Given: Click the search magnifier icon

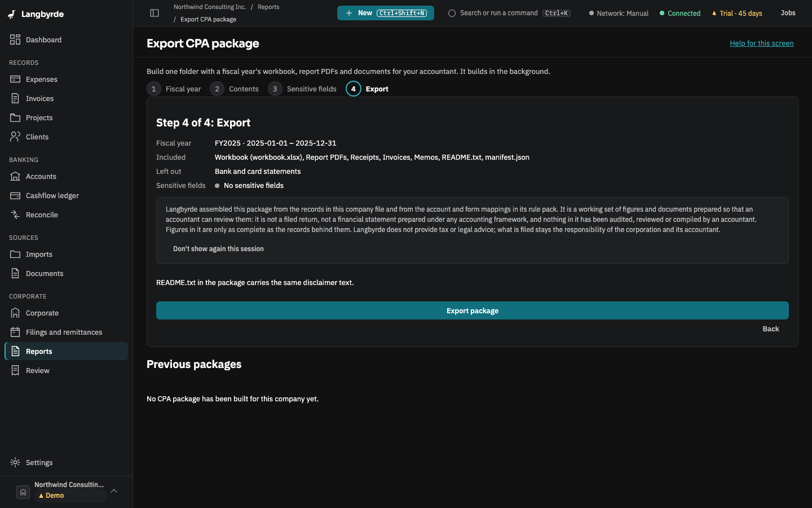Looking at the screenshot, I should (x=452, y=13).
